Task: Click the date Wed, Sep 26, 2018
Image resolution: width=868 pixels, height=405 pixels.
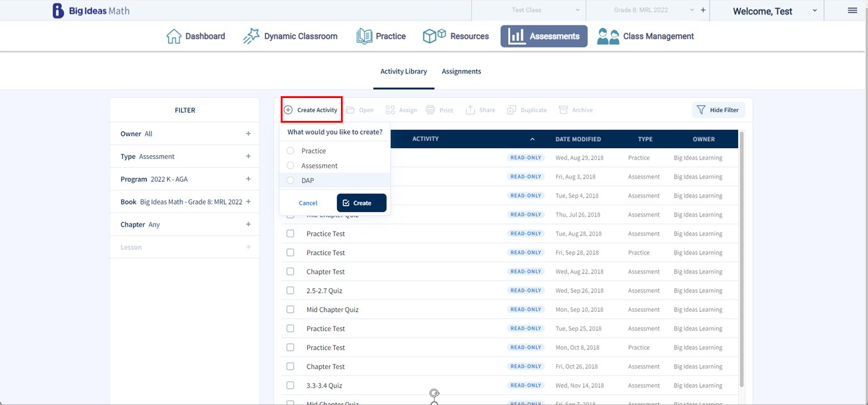Action: [579, 290]
